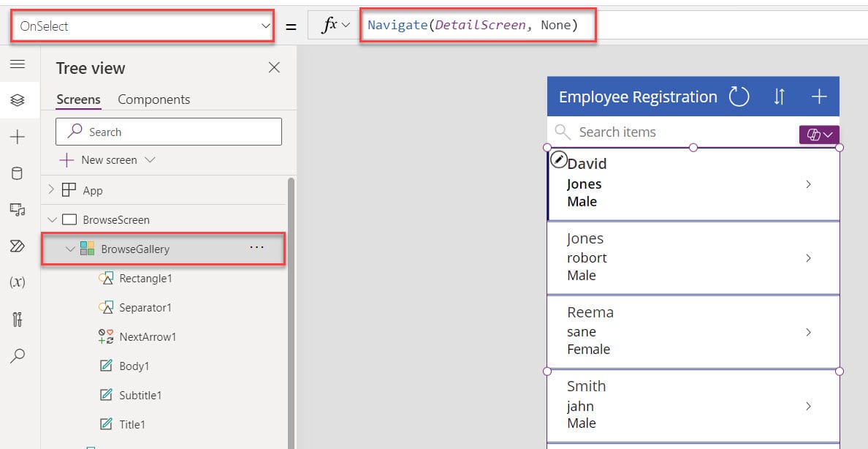This screenshot has height=449, width=868.
Task: Click the tree view vertical scrollbar
Action: 292,313
